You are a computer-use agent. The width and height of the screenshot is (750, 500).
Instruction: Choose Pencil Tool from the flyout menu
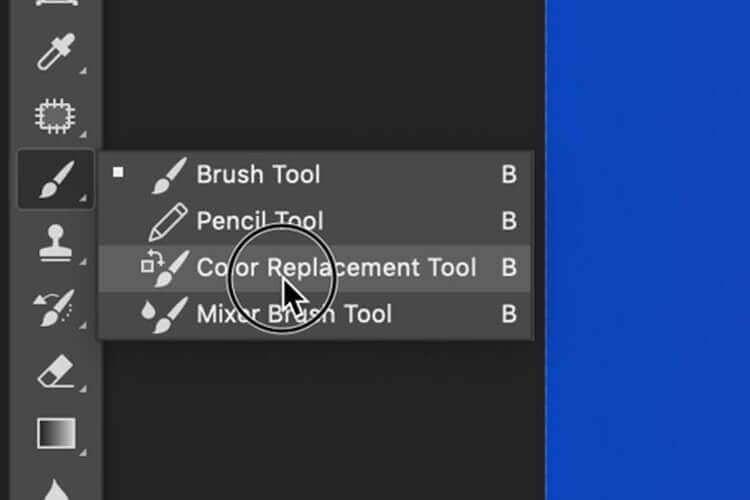click(x=260, y=221)
